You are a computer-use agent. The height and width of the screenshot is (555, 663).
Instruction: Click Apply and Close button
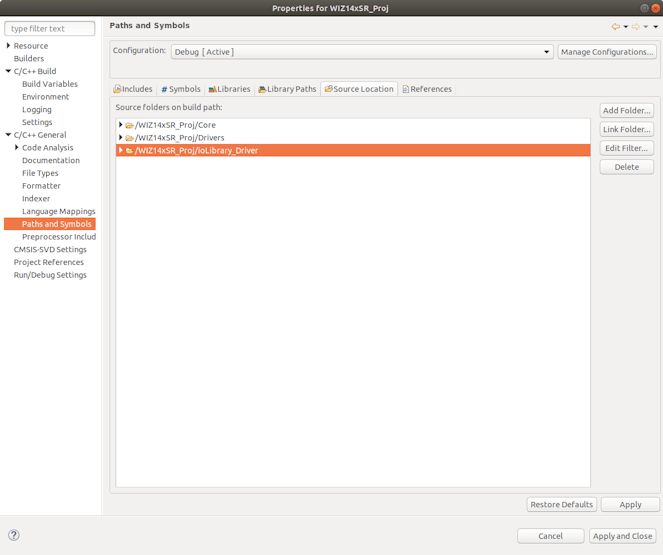tap(622, 536)
